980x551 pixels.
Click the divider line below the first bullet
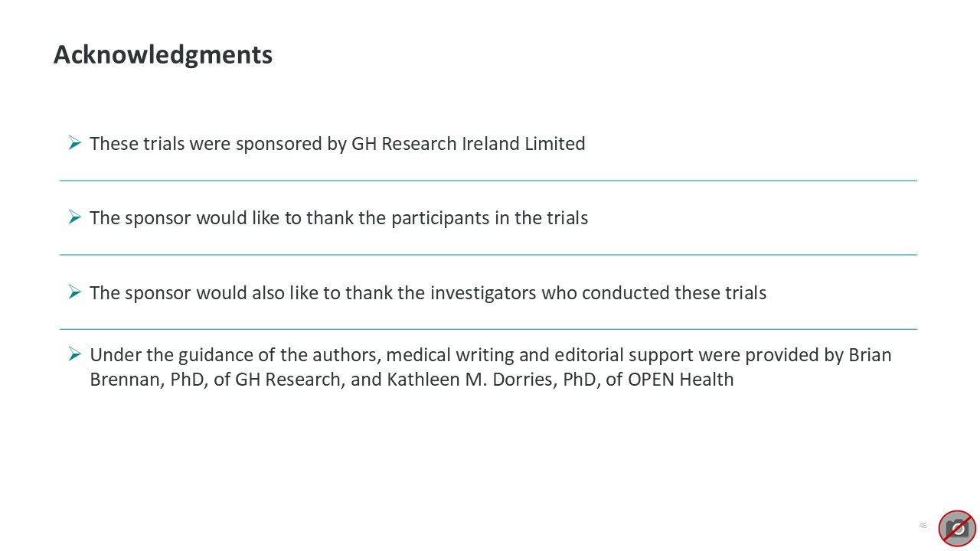[488, 181]
